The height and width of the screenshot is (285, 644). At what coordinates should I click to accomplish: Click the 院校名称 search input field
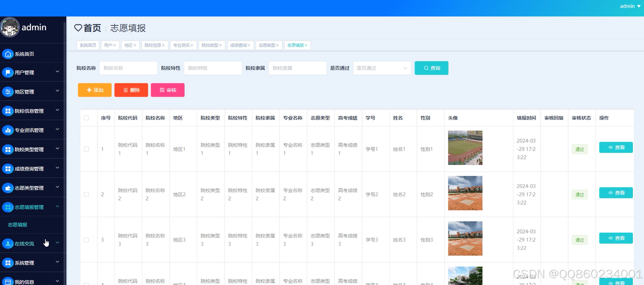point(129,68)
